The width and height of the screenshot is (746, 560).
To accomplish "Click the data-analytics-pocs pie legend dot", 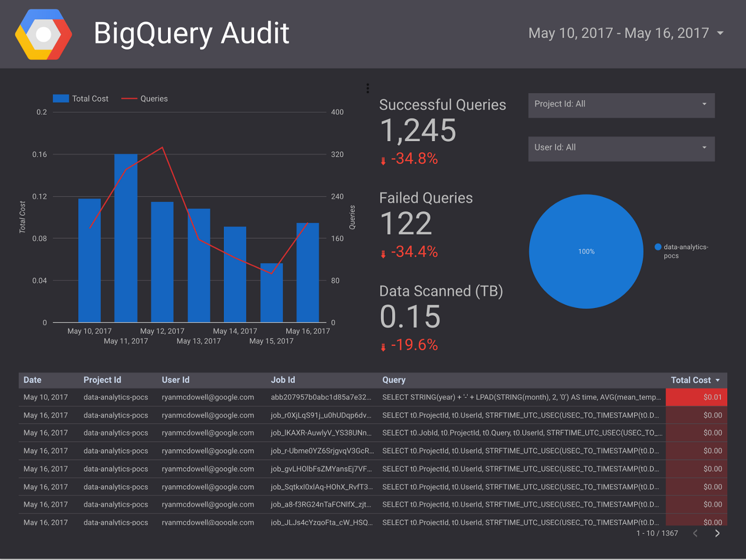I will tap(659, 247).
